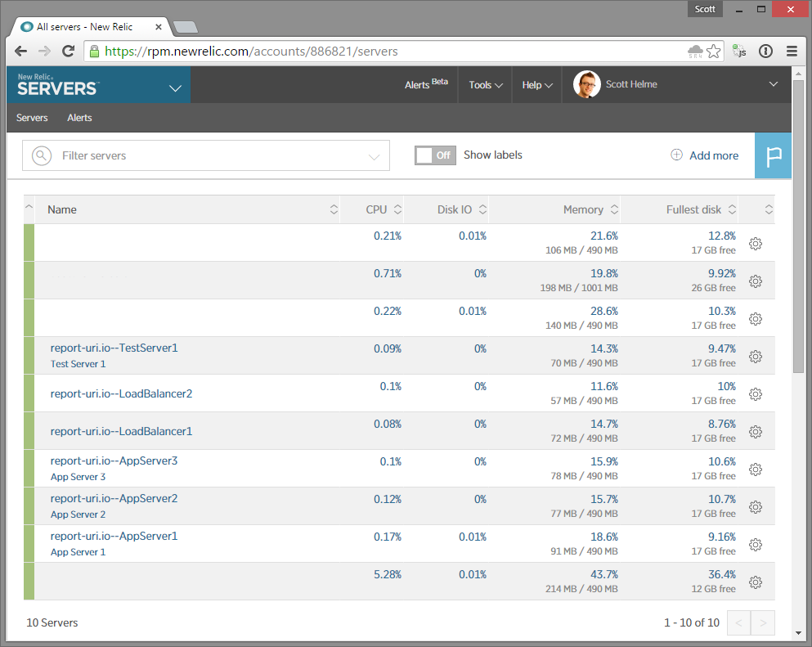812x647 pixels.
Task: Bookmark this page with the star icon
Action: click(x=713, y=52)
